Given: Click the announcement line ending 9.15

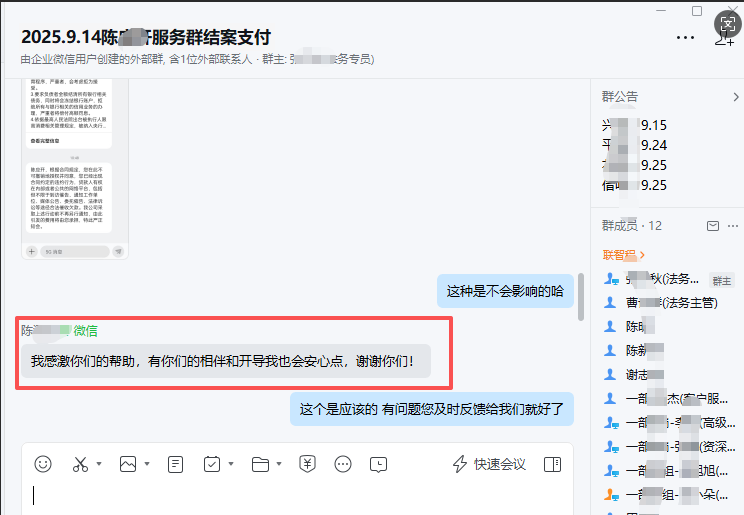Looking at the screenshot, I should click(x=634, y=125).
